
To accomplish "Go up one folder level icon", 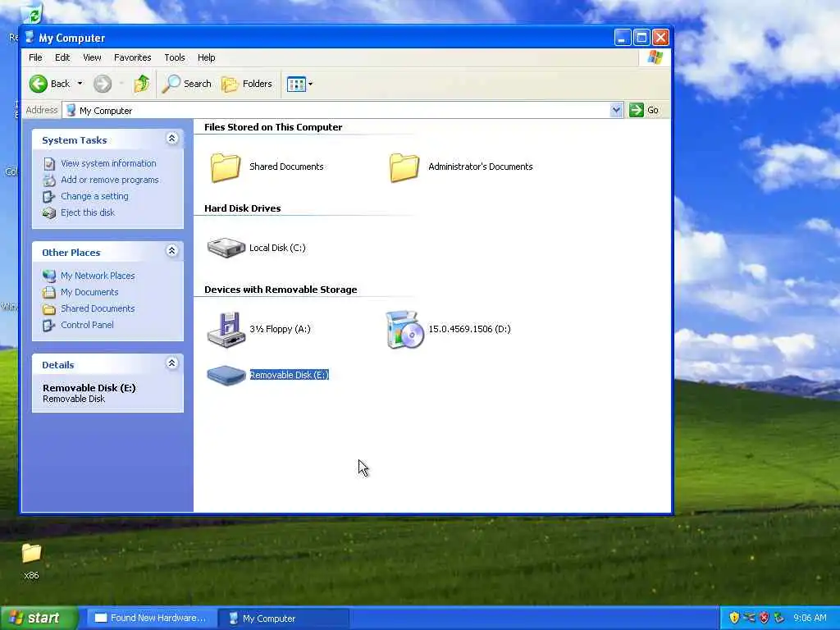I will 142,84.
